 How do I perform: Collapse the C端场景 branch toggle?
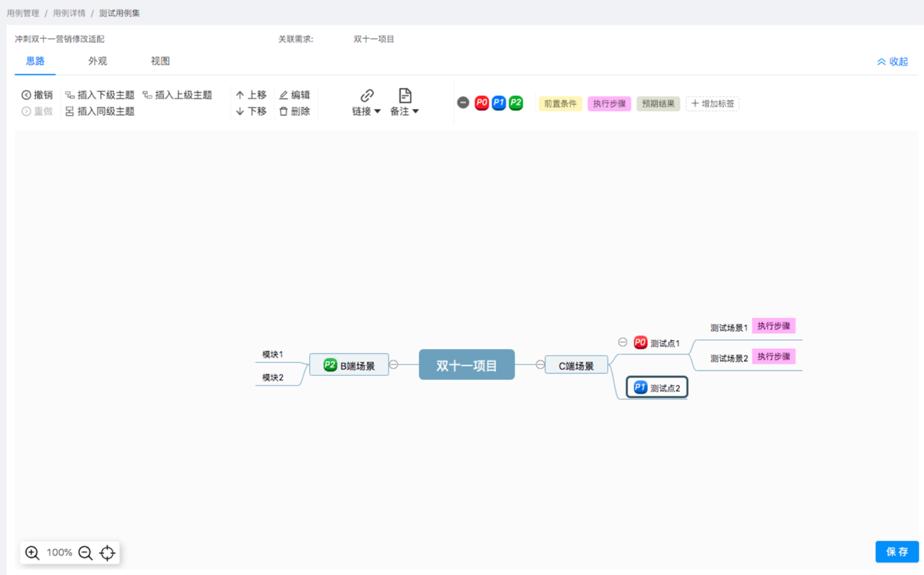(x=540, y=365)
